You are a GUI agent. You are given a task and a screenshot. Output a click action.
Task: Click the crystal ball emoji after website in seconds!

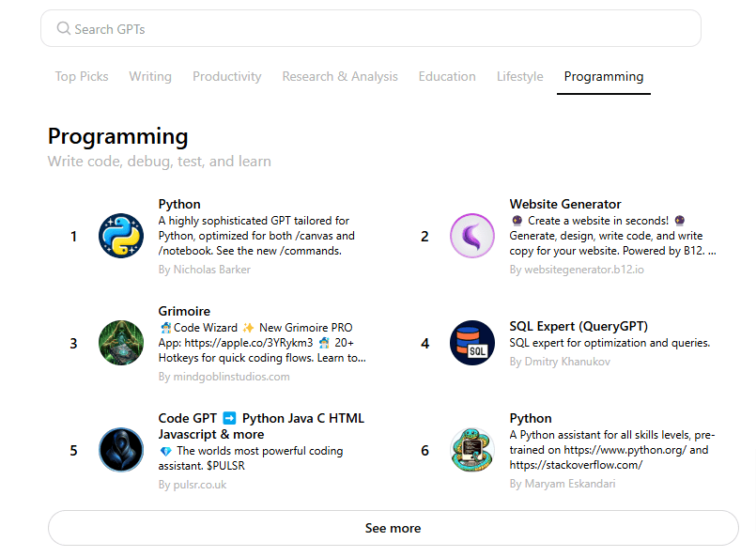click(680, 221)
